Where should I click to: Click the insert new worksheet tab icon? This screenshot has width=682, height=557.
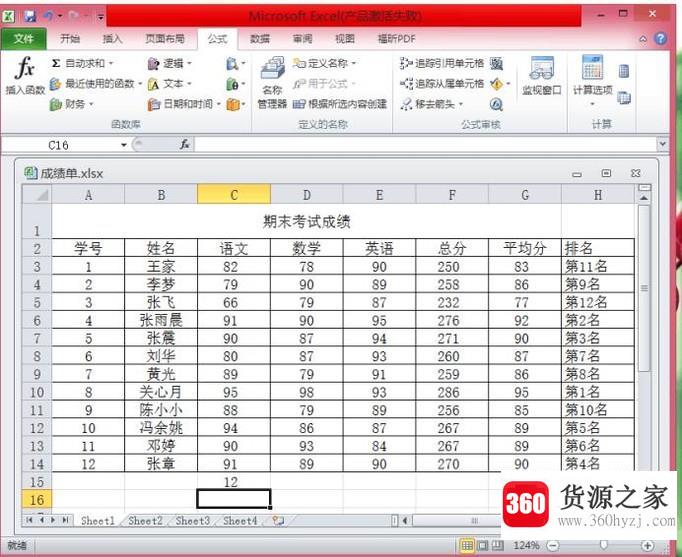[x=278, y=520]
